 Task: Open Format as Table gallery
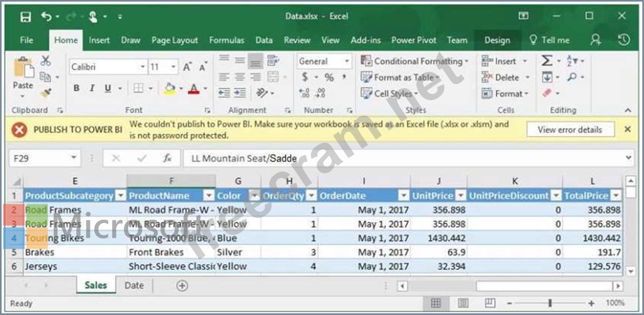pos(400,77)
